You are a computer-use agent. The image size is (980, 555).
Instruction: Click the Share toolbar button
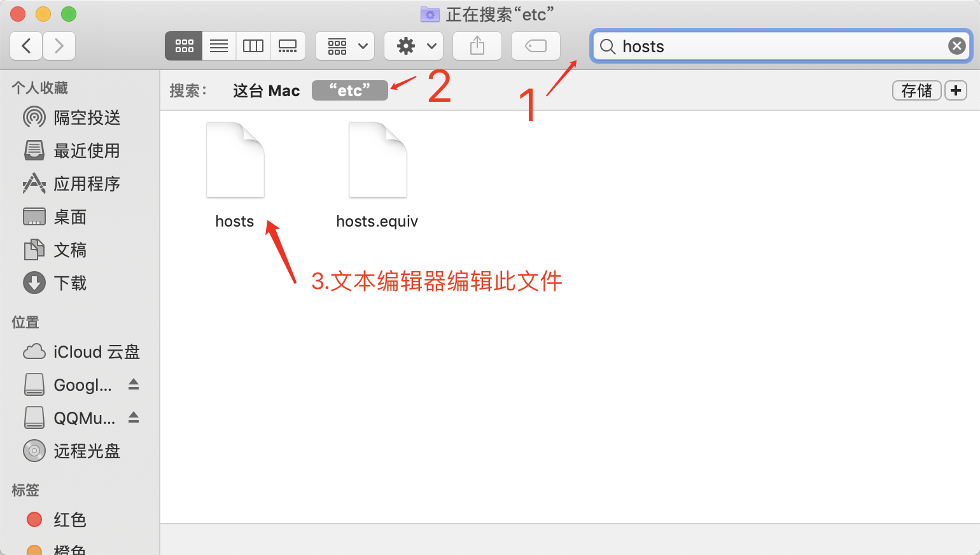(477, 46)
